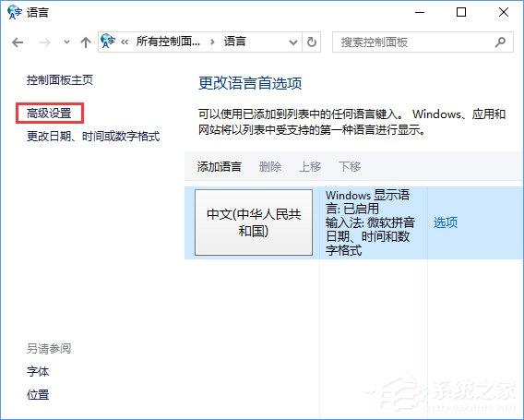
Task: Open 控制面板主页 link
Action: click(60, 80)
